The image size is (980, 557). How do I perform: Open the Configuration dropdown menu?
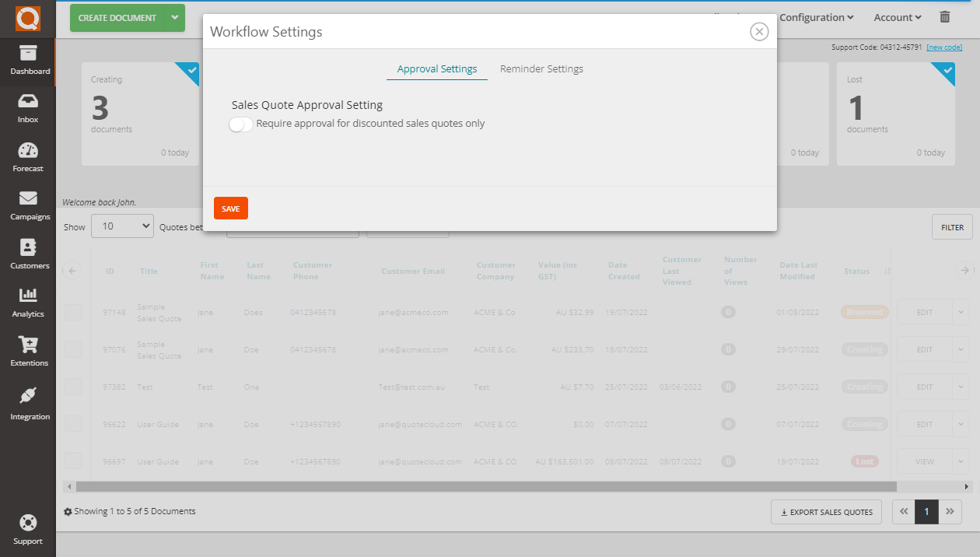[x=816, y=17]
